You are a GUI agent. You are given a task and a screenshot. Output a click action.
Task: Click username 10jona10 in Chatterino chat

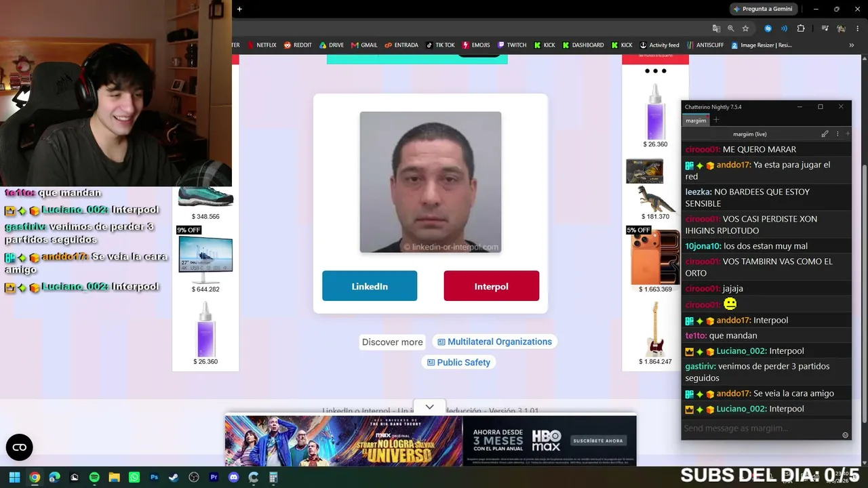click(x=702, y=246)
